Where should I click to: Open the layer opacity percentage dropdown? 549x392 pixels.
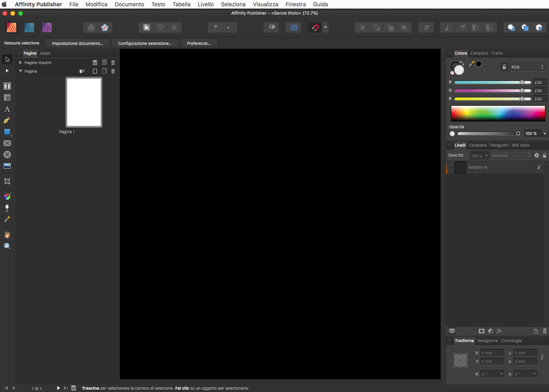pos(486,156)
